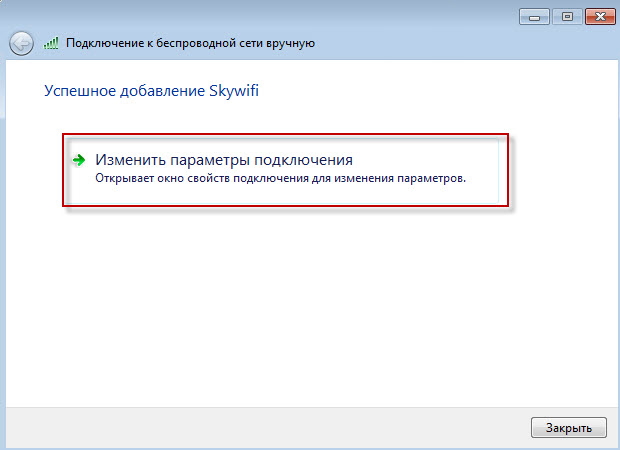Close the window with the red X
Screen dimensions: 620x450
(x=600, y=17)
